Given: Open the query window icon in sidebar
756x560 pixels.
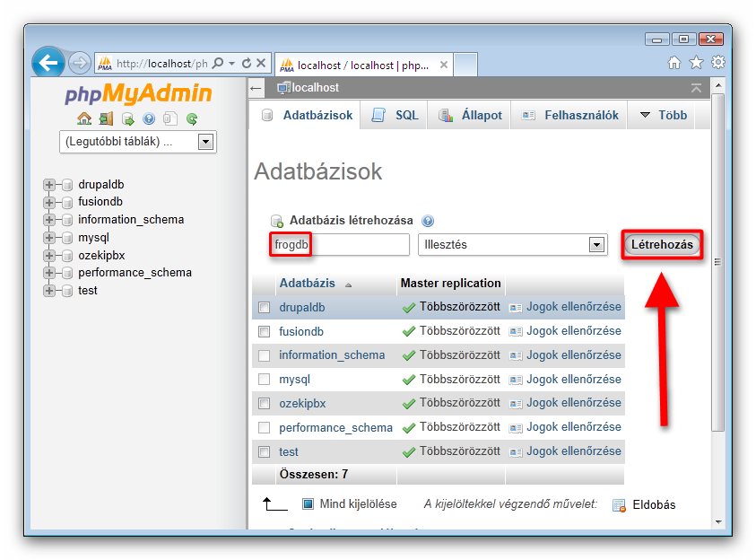Looking at the screenshot, I should coord(127,118).
